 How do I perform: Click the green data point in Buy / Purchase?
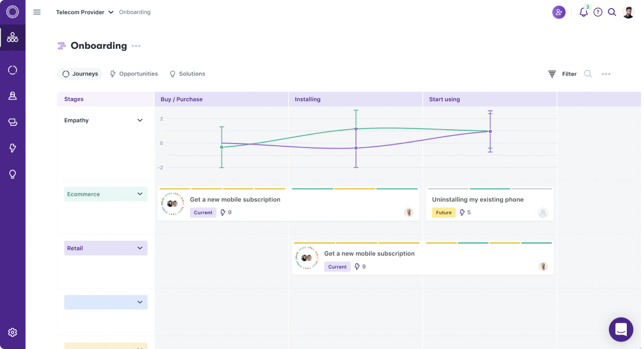[222, 147]
